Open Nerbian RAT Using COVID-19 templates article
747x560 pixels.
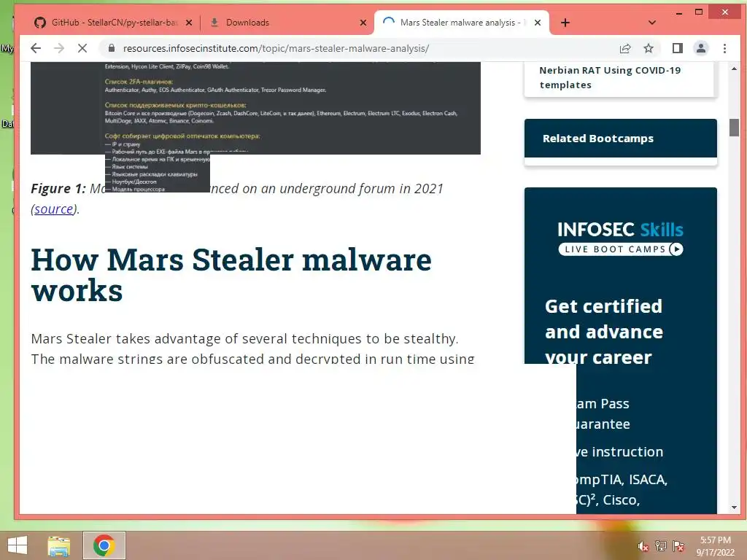[x=610, y=77]
